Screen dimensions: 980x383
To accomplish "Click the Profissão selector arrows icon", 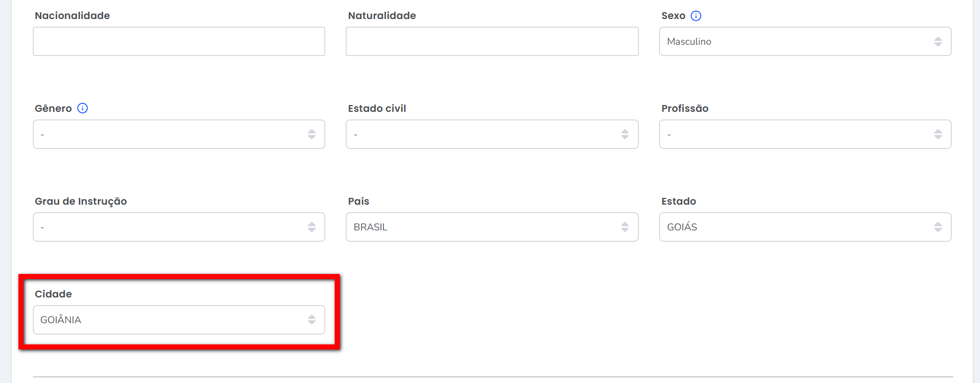I will click(x=938, y=134).
